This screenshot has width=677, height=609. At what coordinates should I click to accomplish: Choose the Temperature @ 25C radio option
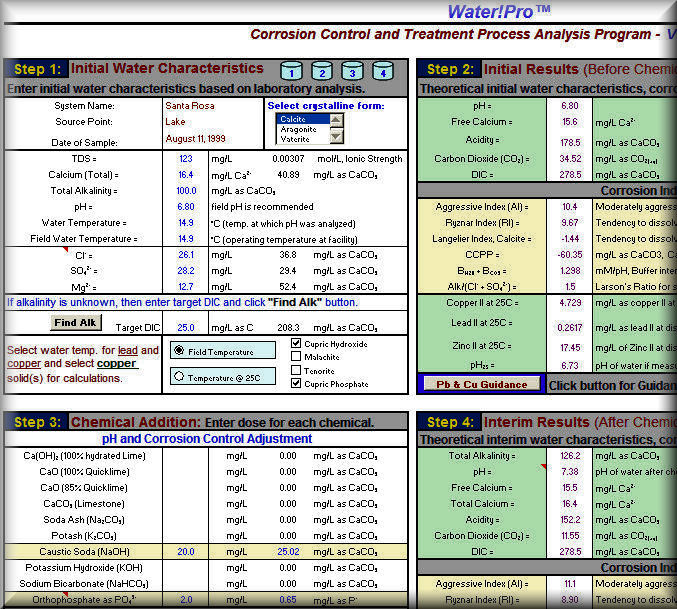(x=179, y=376)
